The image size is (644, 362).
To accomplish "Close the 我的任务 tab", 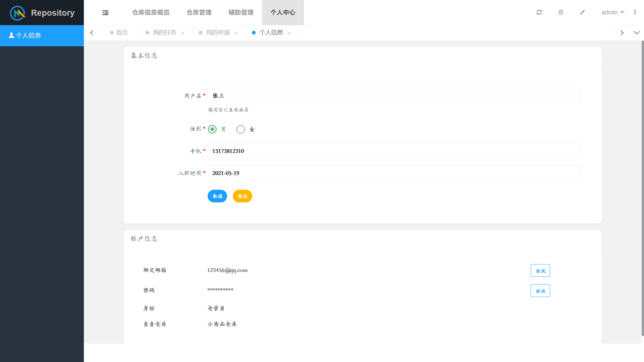I will 183,33.
